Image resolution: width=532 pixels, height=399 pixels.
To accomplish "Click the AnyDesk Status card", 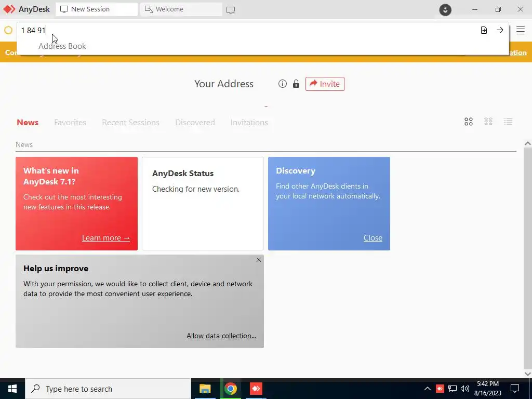I will point(203,204).
